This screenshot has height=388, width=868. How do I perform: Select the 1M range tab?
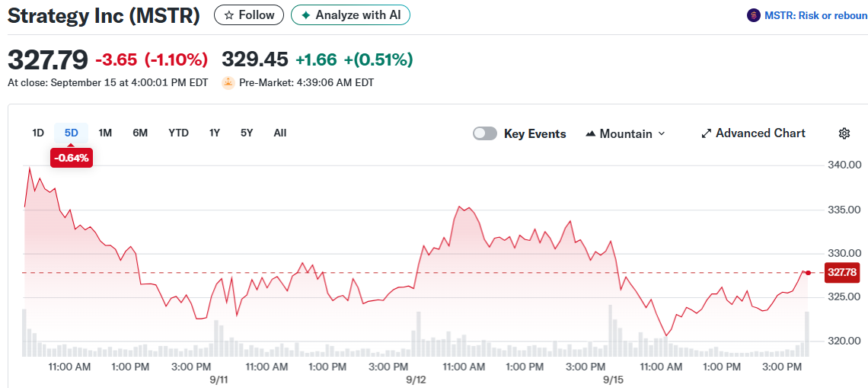coord(105,133)
